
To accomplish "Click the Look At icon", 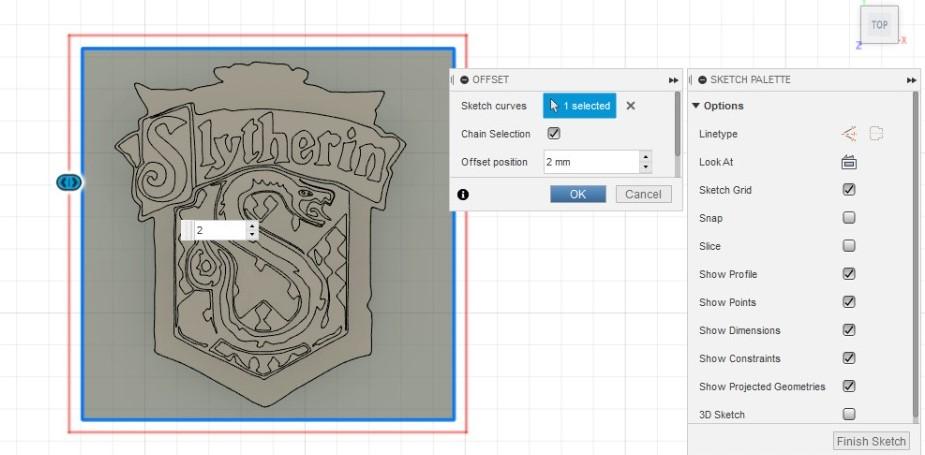I will click(x=849, y=162).
